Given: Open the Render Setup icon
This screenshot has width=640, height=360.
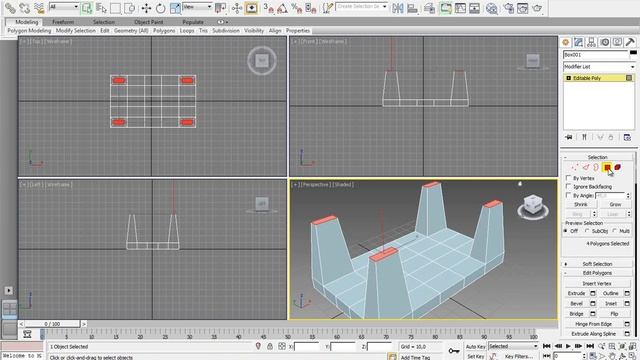Looking at the screenshot, I should click(x=509, y=7).
